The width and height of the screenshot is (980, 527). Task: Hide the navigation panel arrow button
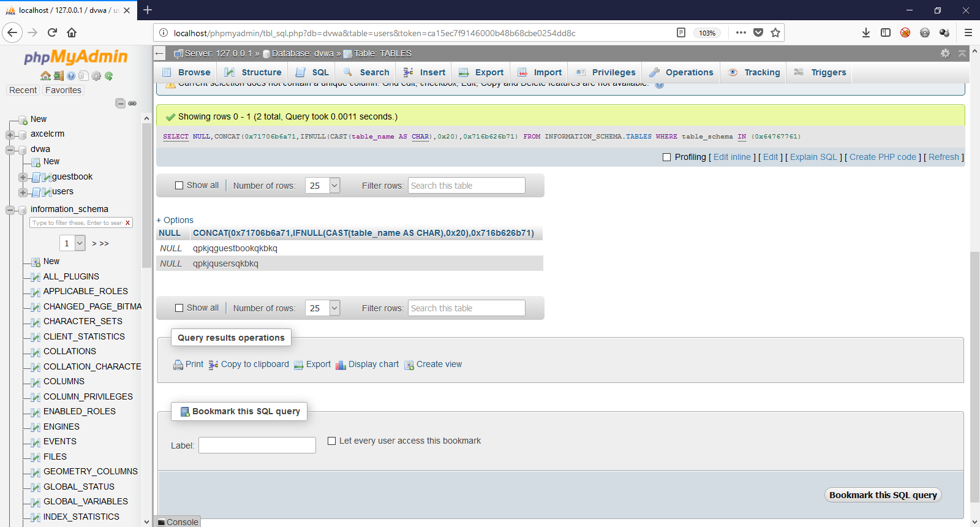(x=159, y=53)
